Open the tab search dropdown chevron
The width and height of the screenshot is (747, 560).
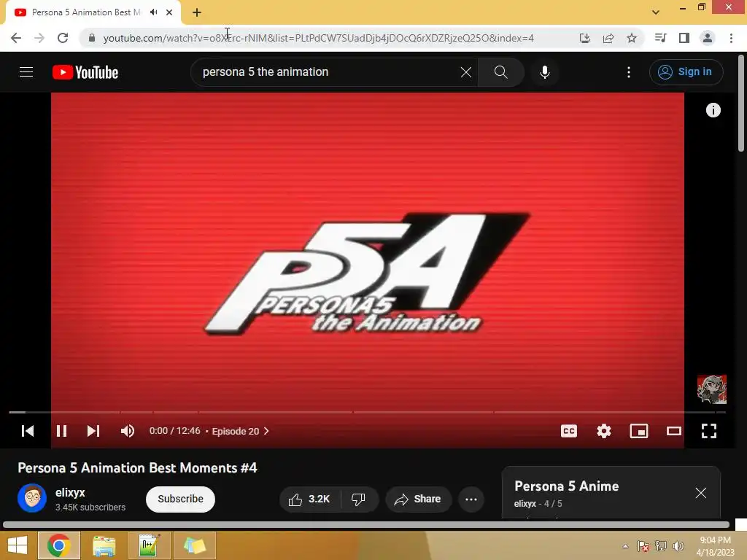tap(656, 12)
